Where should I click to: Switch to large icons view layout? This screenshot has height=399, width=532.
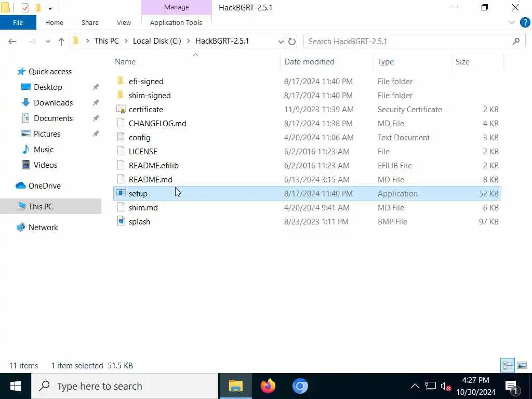[522, 365]
